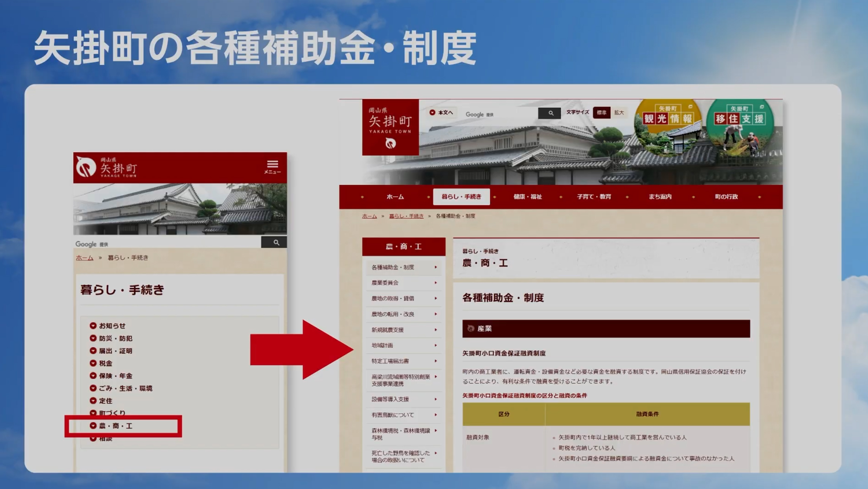Click the 本文へ skip link
This screenshot has height=489, width=868.
[x=442, y=113]
